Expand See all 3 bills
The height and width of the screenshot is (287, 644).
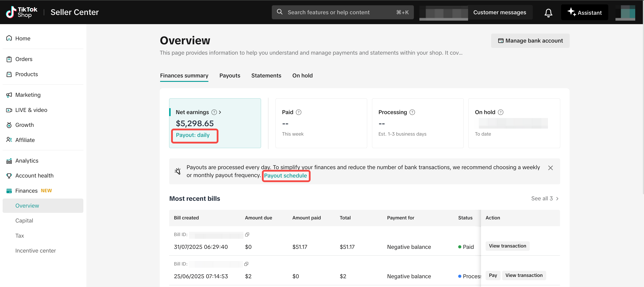[544, 199]
